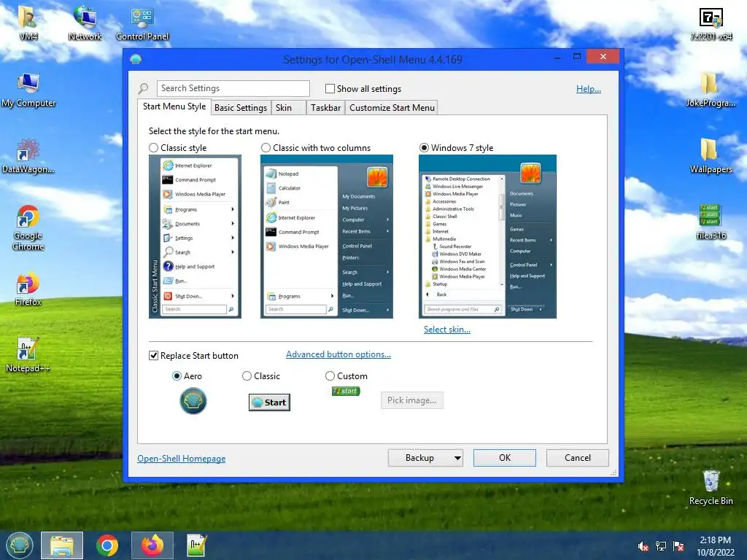Open the Network desktop icon
This screenshot has width=747, height=560.
click(85, 23)
